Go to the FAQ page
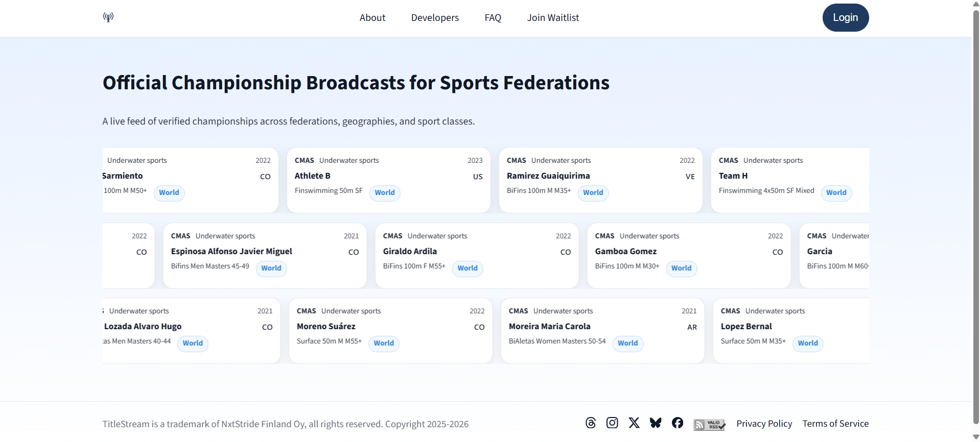This screenshot has height=442, width=980. pos(493,18)
